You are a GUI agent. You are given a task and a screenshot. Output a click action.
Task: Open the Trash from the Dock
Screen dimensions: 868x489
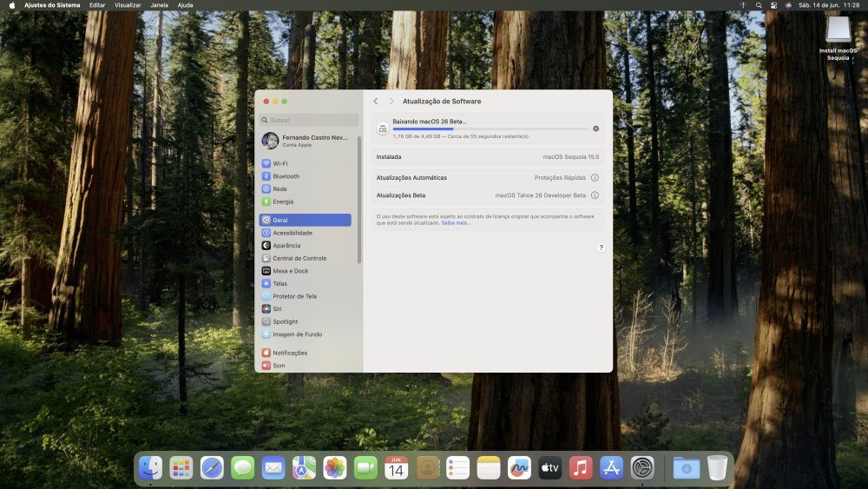717,468
